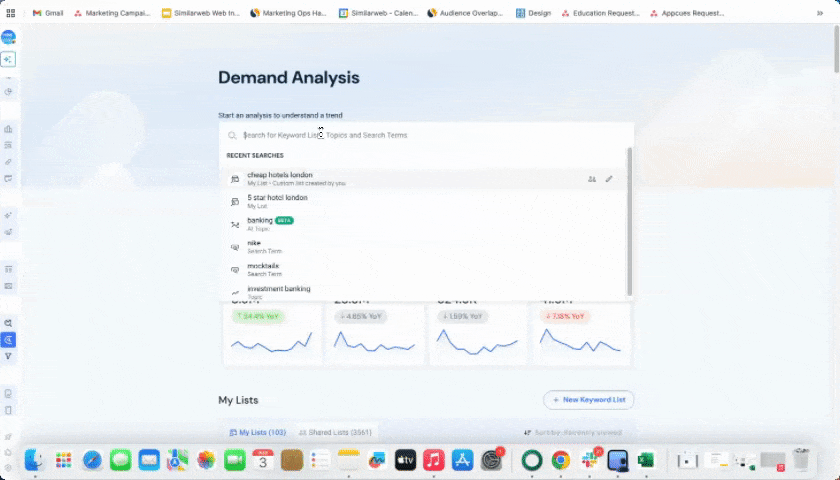The width and height of the screenshot is (840, 480).
Task: Open the Marketing Ops Ha... bookmark
Action: 288,13
